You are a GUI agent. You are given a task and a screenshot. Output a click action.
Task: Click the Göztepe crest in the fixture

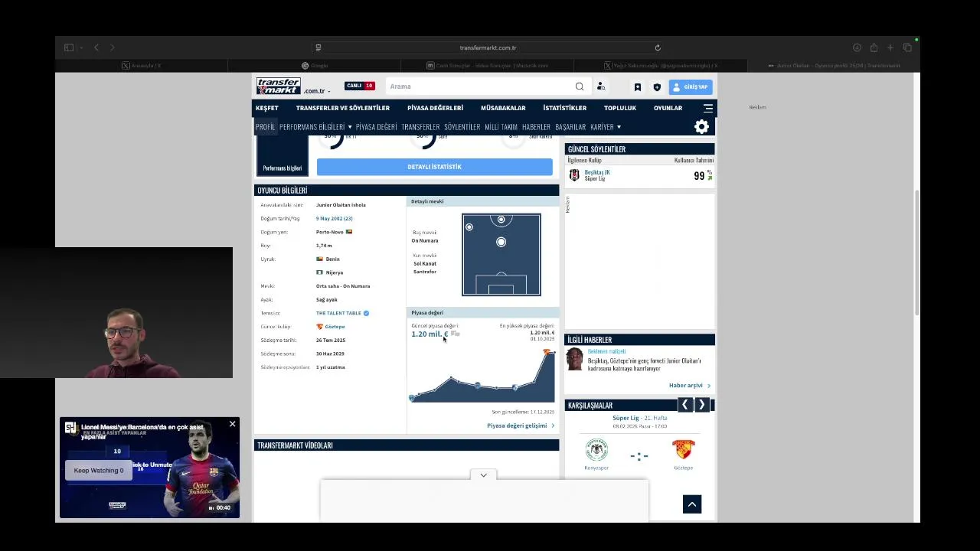coord(684,450)
